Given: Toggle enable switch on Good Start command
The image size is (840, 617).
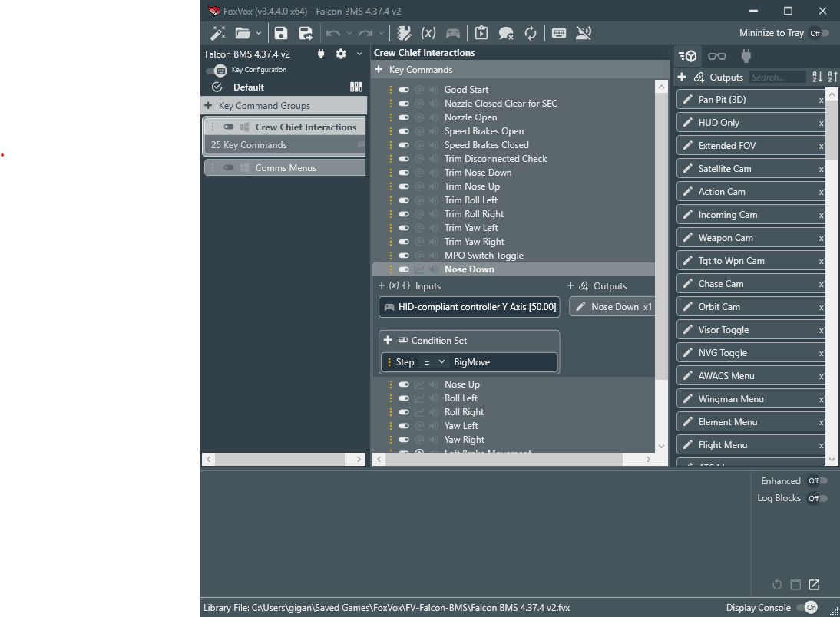Looking at the screenshot, I should pos(404,90).
